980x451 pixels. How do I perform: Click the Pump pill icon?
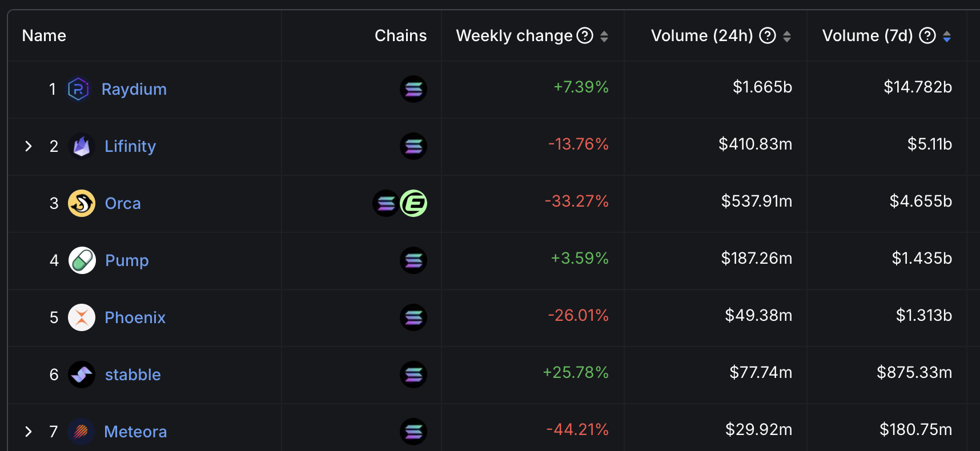[82, 260]
